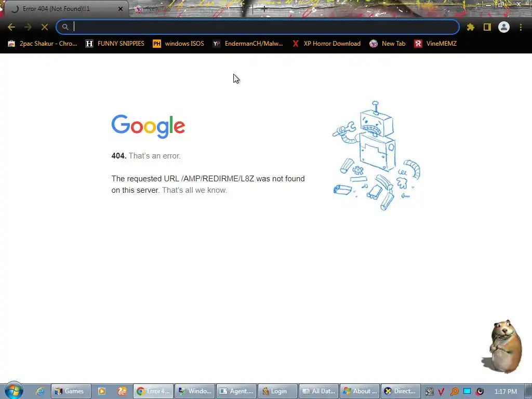Click the "That's all we know." text

coord(194,190)
